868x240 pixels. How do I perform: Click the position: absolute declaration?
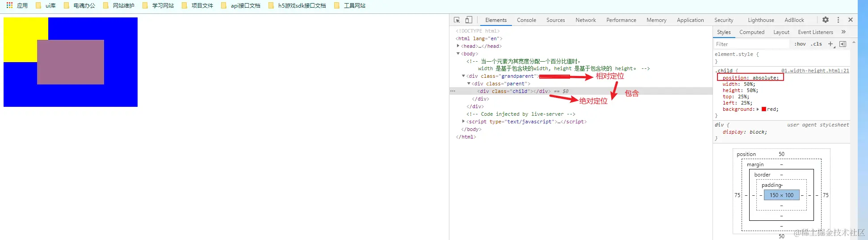(x=751, y=78)
